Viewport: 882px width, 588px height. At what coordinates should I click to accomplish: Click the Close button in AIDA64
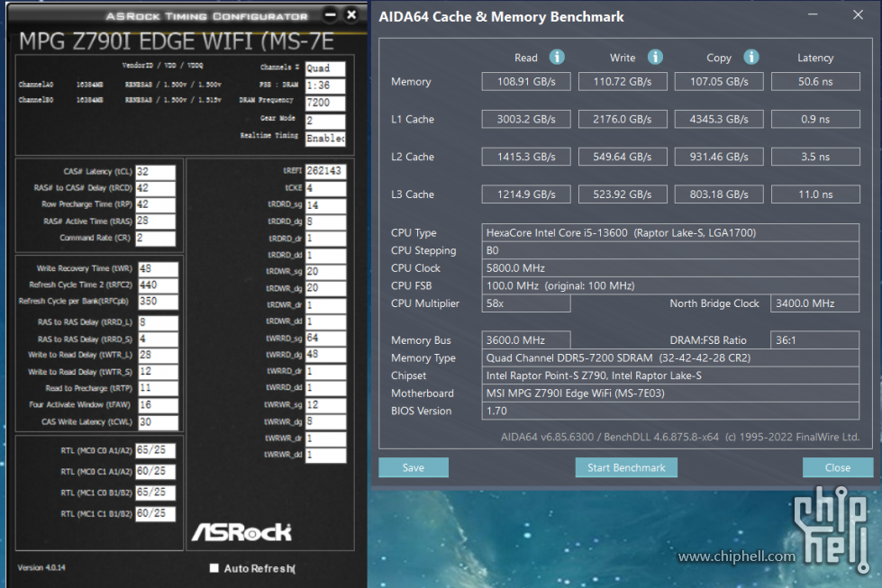coord(838,467)
